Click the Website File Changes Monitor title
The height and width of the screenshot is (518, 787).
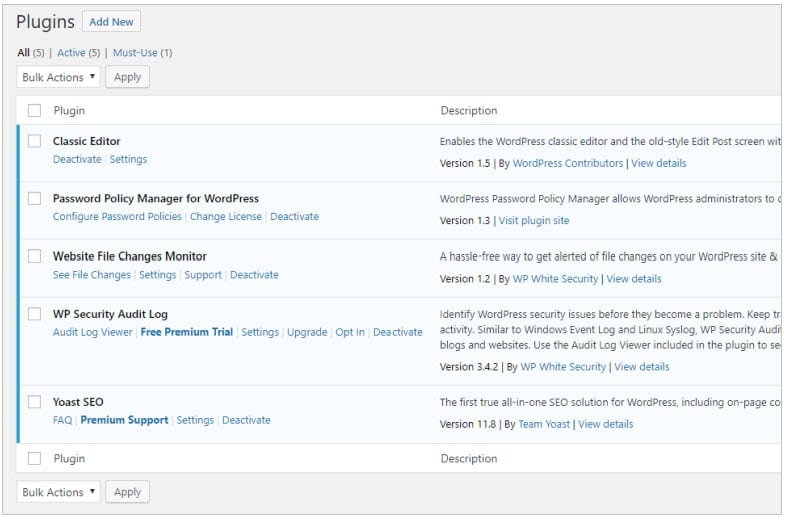[130, 256]
